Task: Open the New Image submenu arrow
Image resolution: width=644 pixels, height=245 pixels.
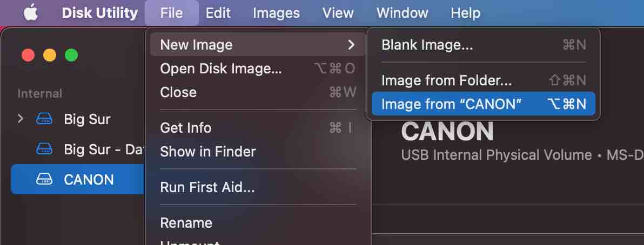Action: tap(351, 45)
